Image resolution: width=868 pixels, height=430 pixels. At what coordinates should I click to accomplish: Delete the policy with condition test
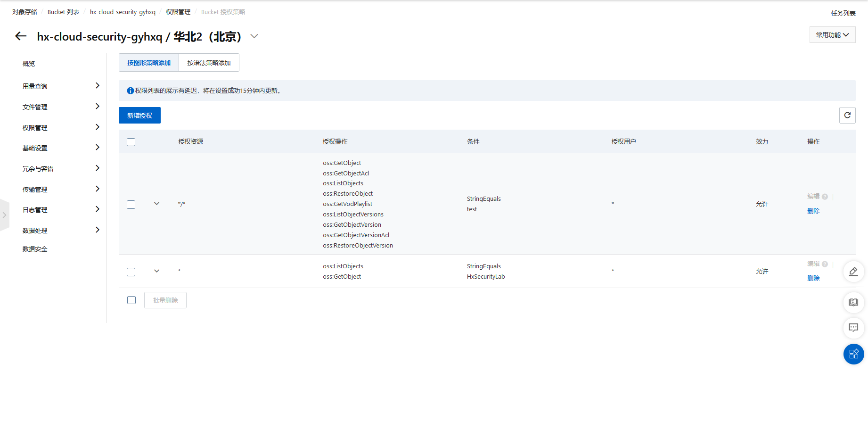[x=813, y=211]
